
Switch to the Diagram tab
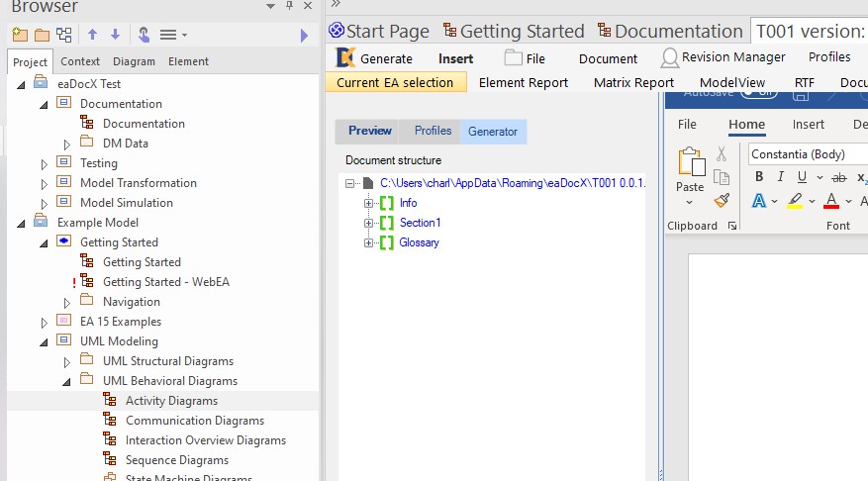click(134, 61)
